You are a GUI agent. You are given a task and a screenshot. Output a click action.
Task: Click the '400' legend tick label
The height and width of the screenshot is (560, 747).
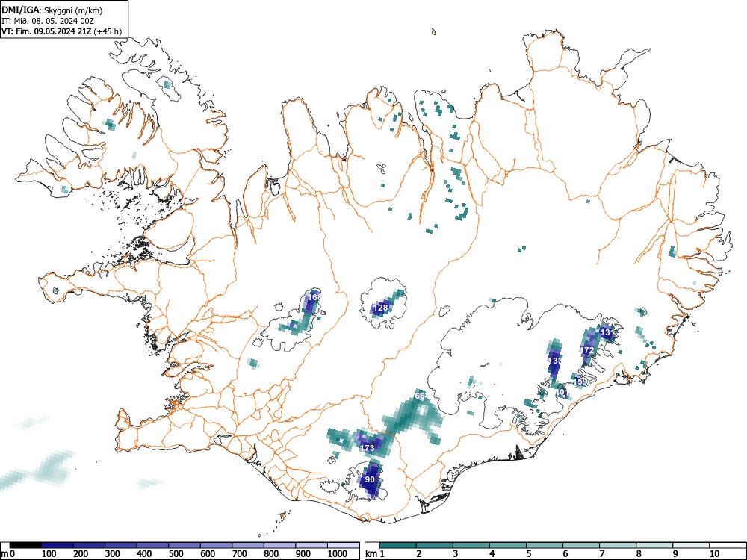tap(144, 554)
